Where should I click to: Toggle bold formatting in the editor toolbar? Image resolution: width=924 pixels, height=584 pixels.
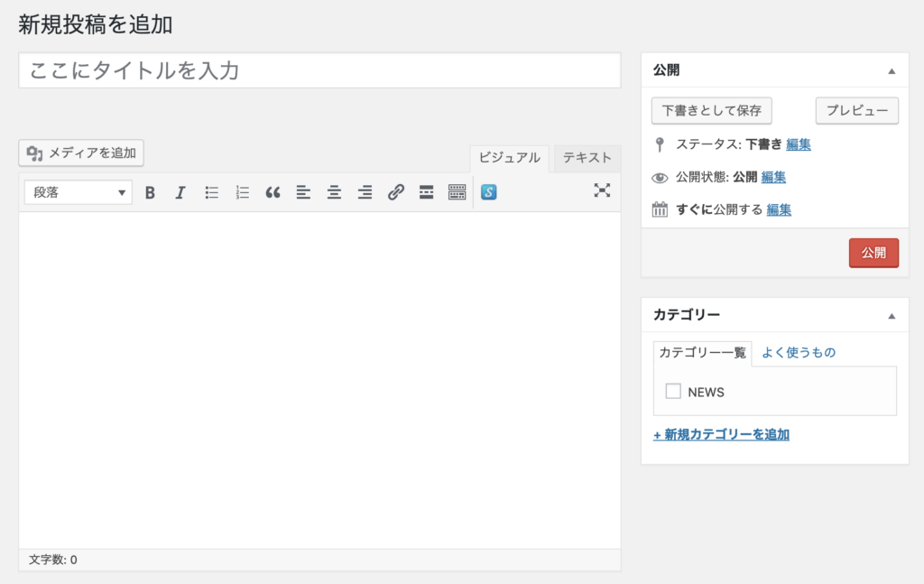[150, 192]
